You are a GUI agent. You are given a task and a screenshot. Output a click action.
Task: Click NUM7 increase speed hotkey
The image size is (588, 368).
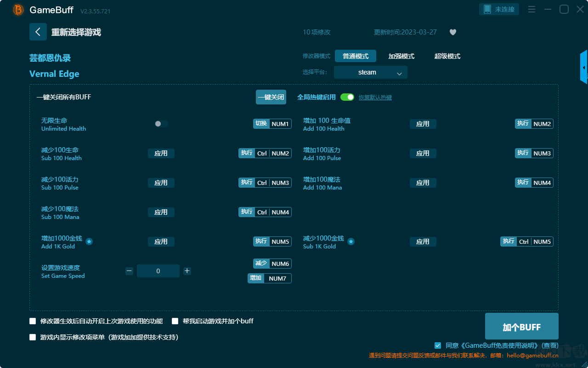pos(270,278)
